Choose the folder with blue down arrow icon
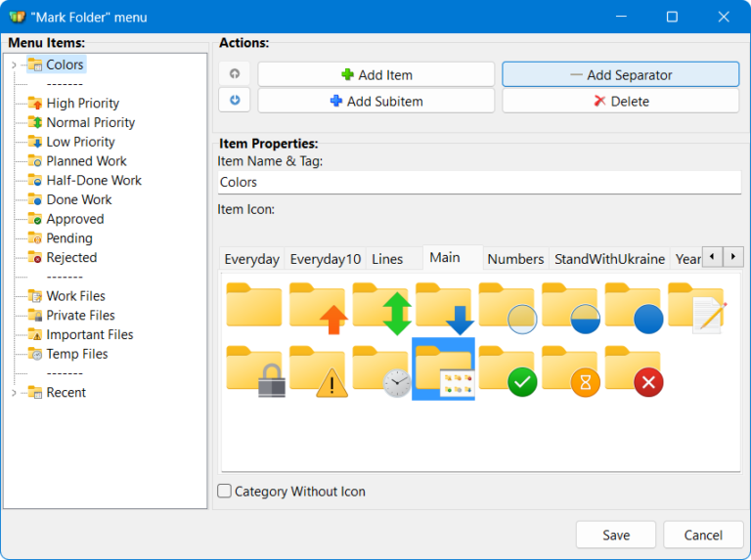 point(444,307)
